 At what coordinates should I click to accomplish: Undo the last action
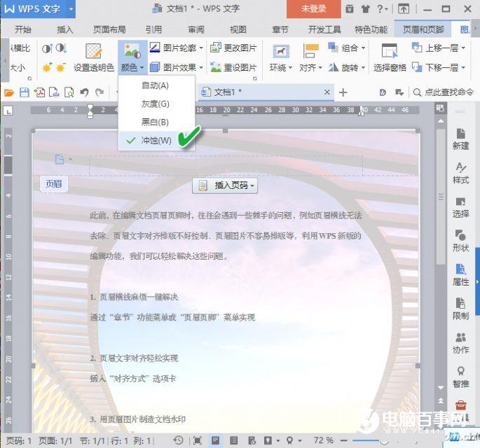click(84, 92)
